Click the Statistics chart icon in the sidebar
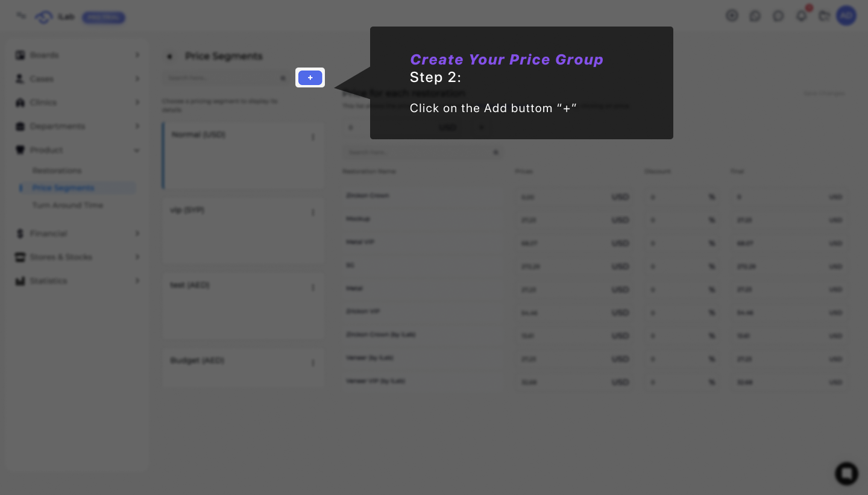The image size is (868, 495). [x=20, y=281]
